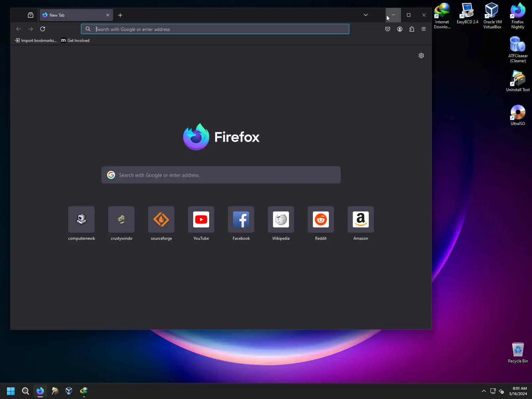
Task: Open the taskbar clock and date
Action: click(x=518, y=391)
